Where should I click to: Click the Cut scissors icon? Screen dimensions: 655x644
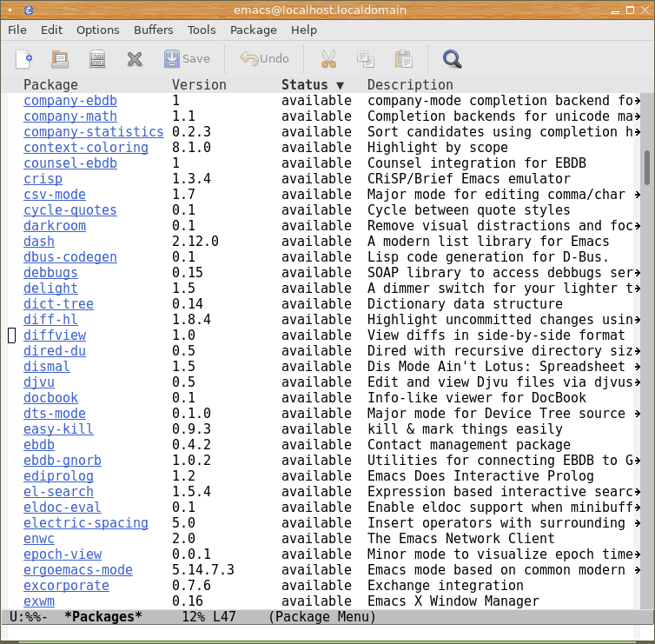328,59
